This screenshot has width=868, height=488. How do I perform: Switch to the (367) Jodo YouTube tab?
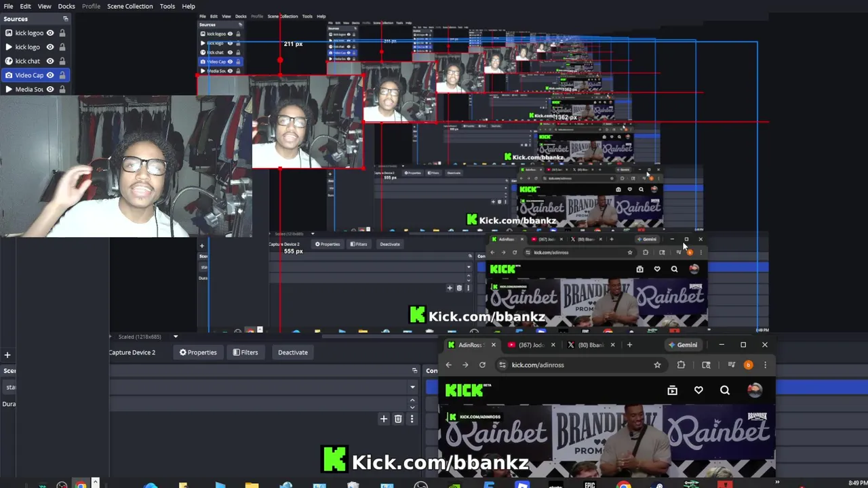point(530,345)
